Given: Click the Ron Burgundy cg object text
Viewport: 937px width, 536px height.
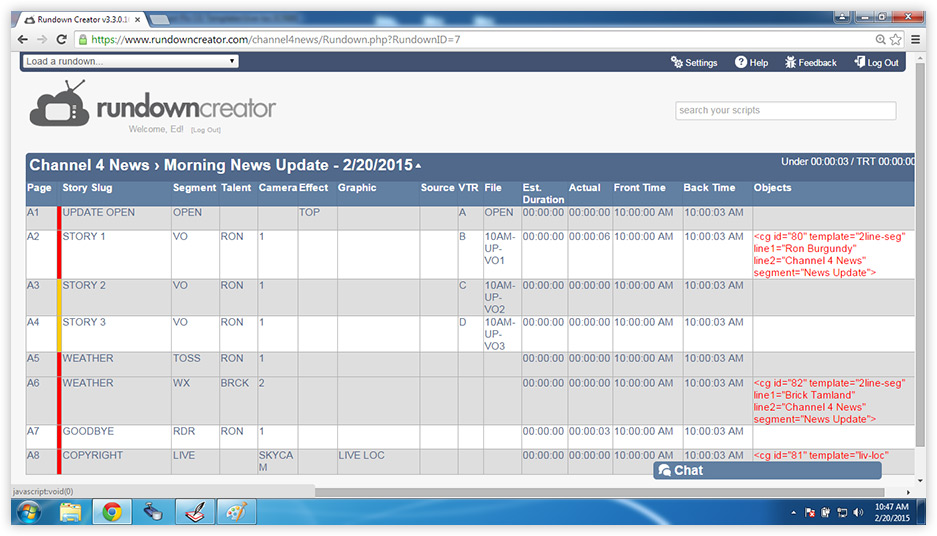Looking at the screenshot, I should (x=829, y=255).
